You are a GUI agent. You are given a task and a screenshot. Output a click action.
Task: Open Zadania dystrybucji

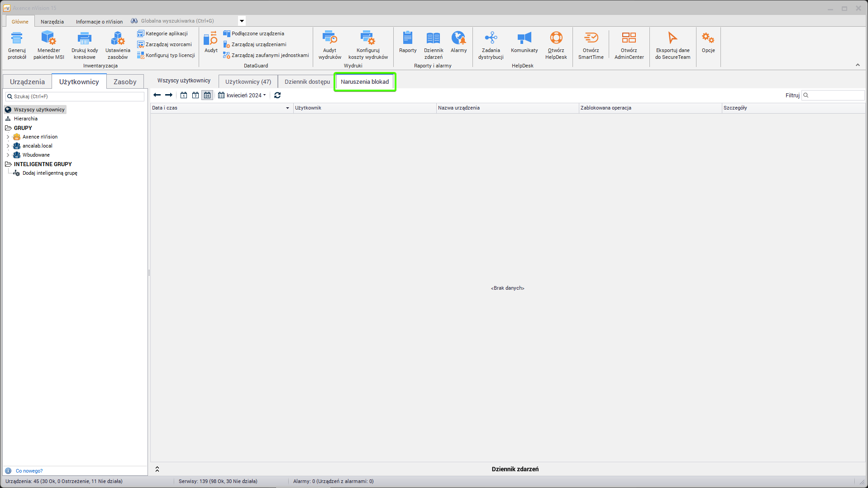pos(491,44)
